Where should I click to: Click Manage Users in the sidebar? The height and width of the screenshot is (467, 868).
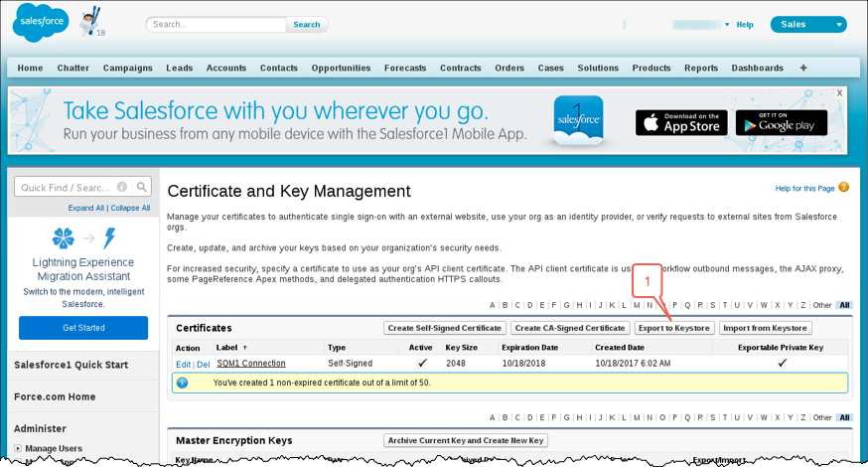click(54, 448)
